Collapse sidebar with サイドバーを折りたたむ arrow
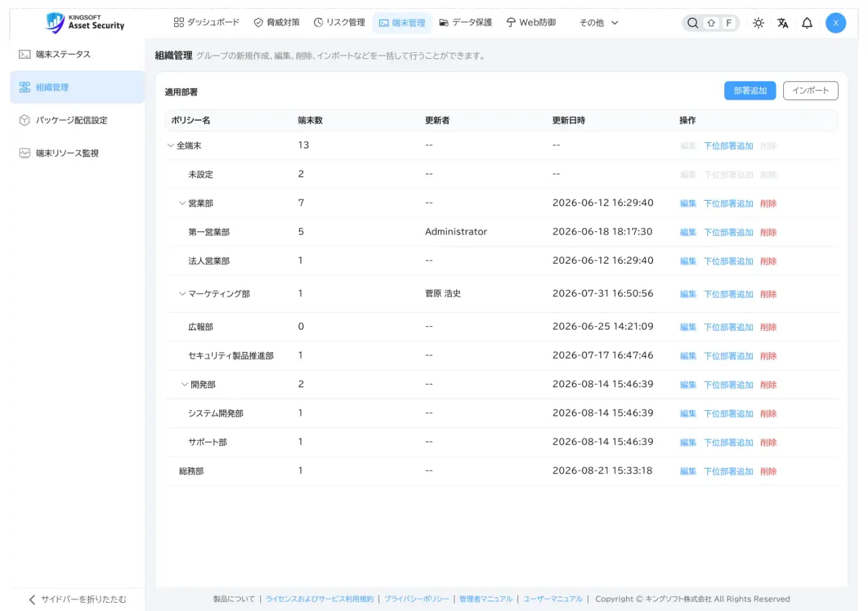 [x=32, y=599]
